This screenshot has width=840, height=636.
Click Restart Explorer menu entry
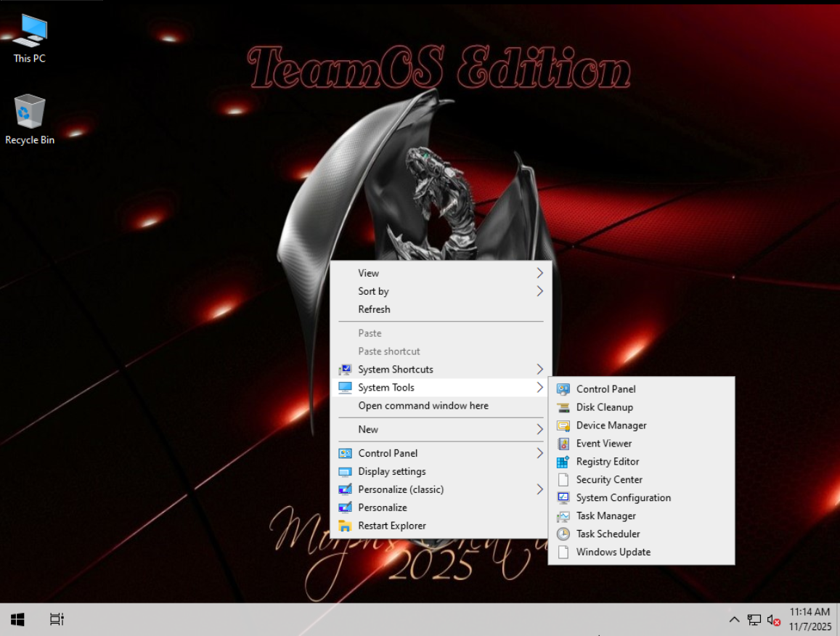coord(391,526)
